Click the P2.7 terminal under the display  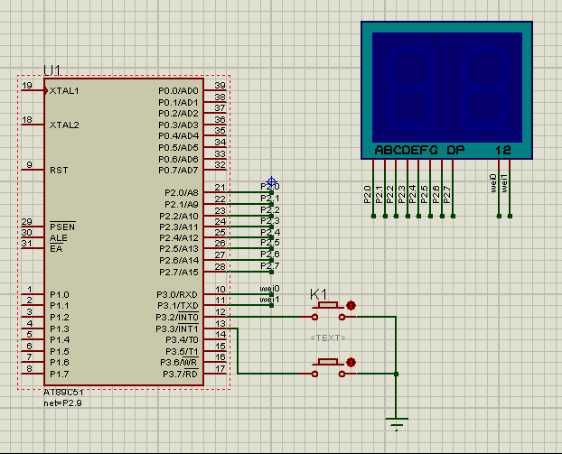pyautogui.click(x=453, y=216)
